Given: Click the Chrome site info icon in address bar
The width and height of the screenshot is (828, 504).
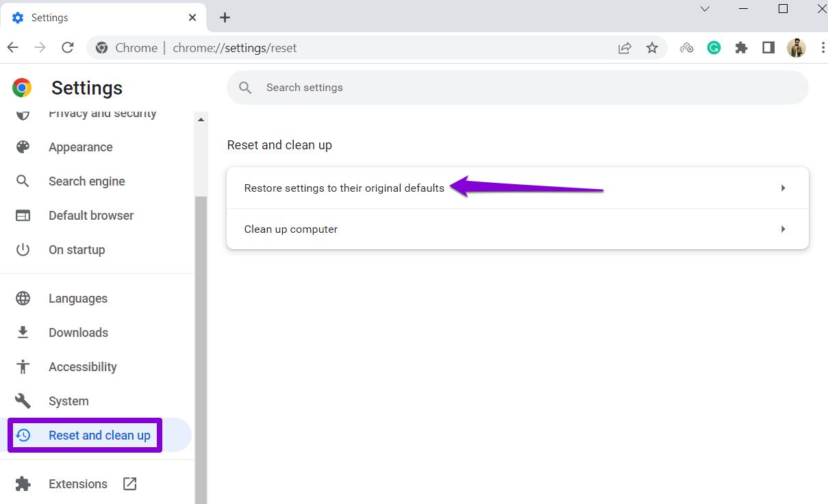Looking at the screenshot, I should (x=102, y=48).
